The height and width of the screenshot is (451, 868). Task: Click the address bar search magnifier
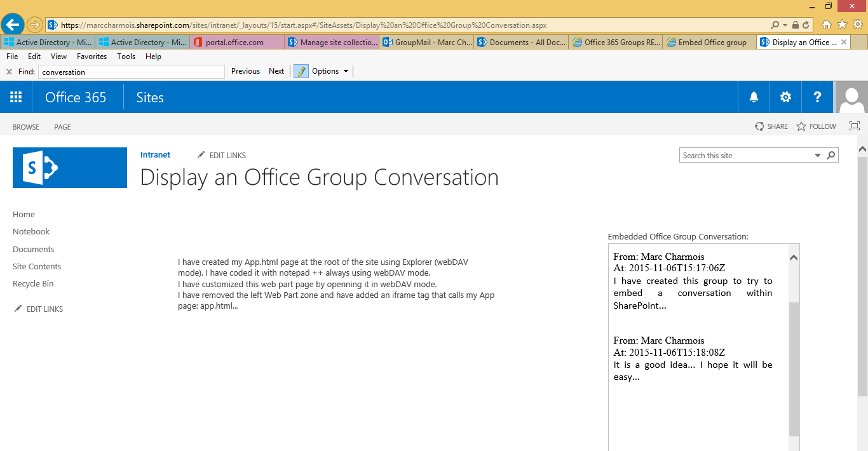click(x=775, y=25)
